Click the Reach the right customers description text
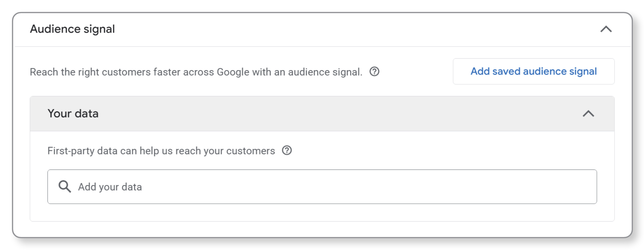 tap(196, 72)
